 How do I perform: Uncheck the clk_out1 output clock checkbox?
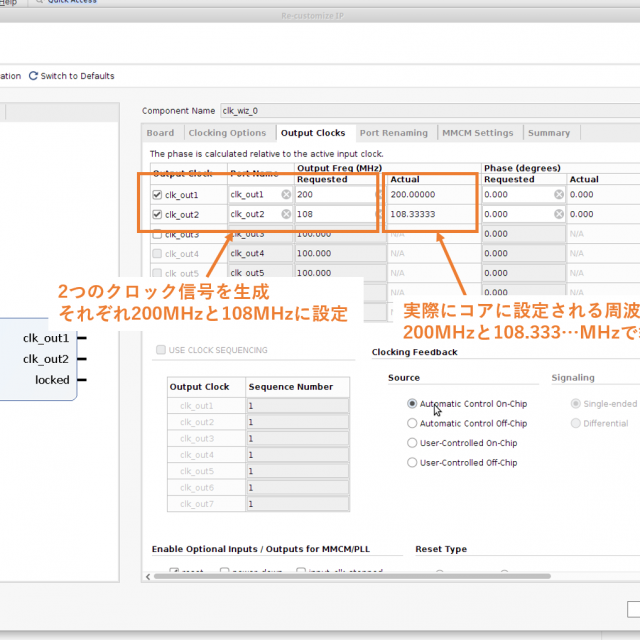[x=157, y=195]
